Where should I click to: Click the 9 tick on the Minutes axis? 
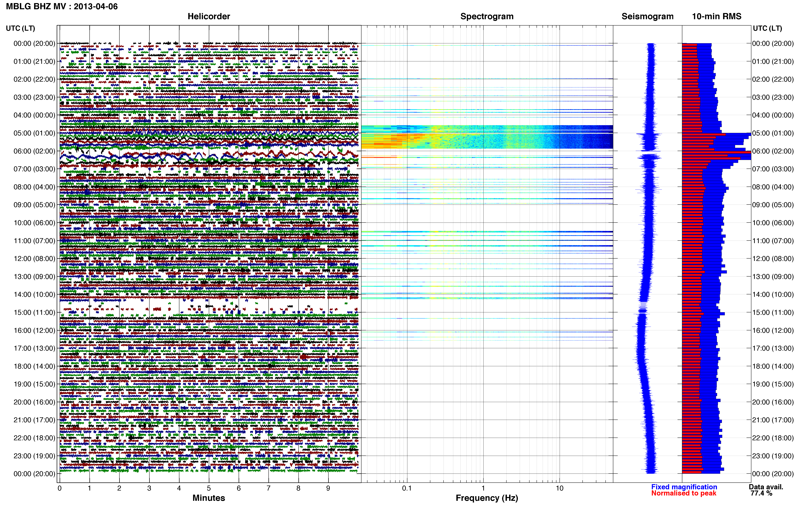328,488
